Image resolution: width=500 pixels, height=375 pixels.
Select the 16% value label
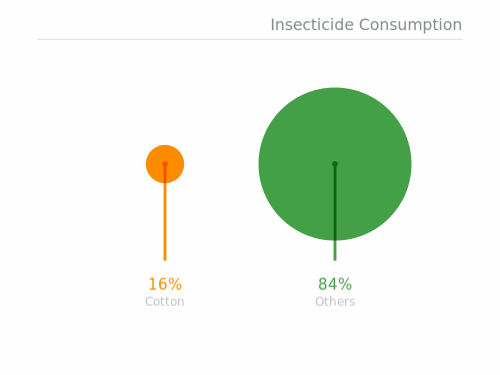click(165, 284)
